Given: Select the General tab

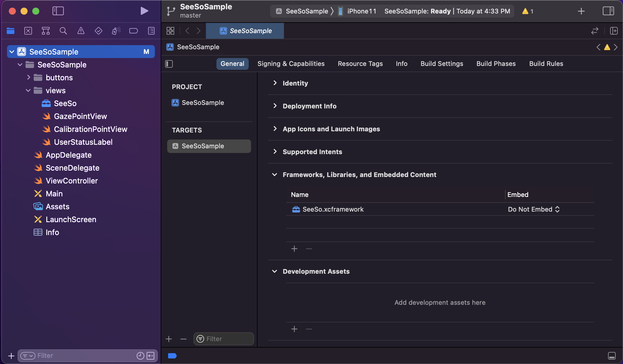Looking at the screenshot, I should click(232, 64).
